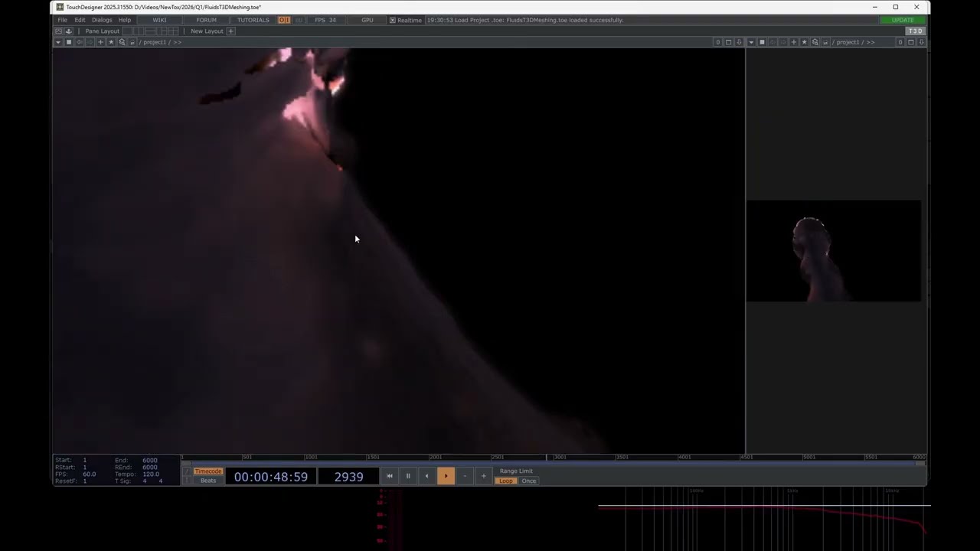This screenshot has width=980, height=551.
Task: Click right pane home search icon
Action: click(x=815, y=42)
